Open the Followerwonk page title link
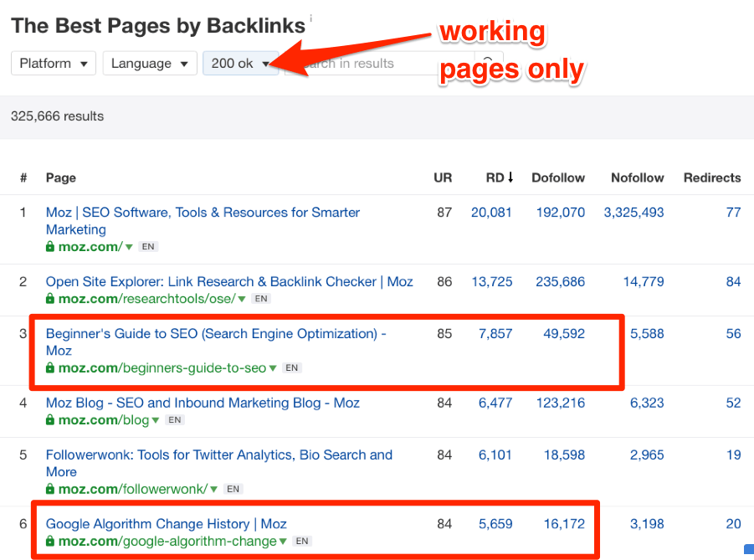This screenshot has width=754, height=560. tap(218, 463)
